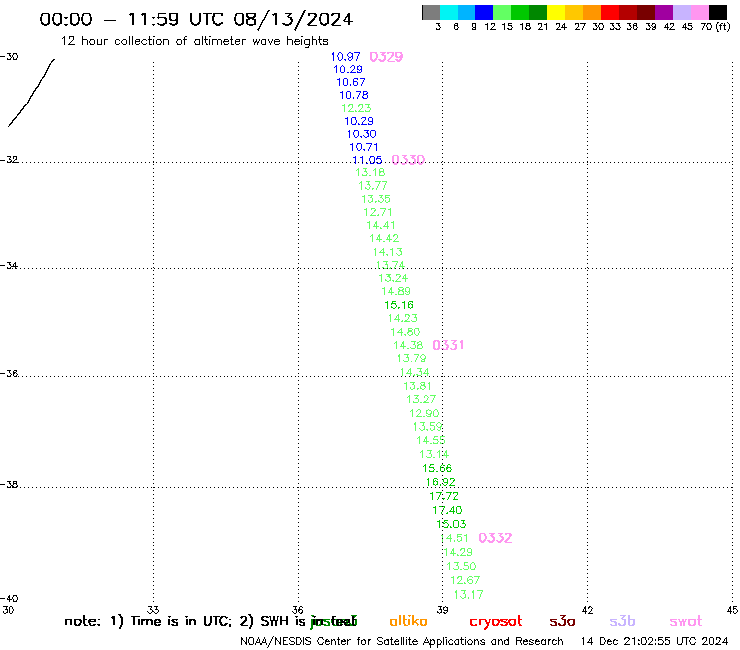Click the wave height 12.67

[x=465, y=580]
